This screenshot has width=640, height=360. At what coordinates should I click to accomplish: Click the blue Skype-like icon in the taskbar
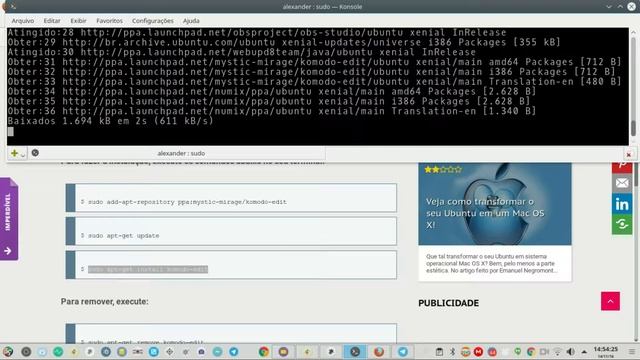[x=153, y=351]
